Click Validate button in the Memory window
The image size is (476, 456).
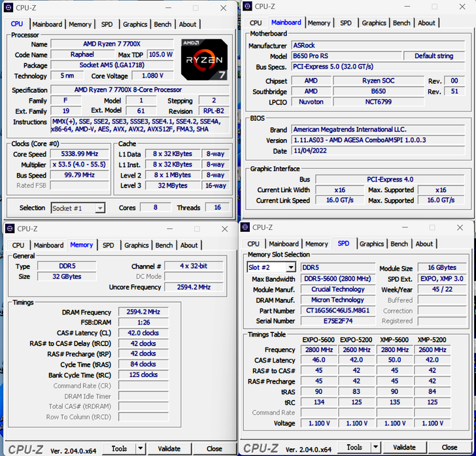[169, 448]
